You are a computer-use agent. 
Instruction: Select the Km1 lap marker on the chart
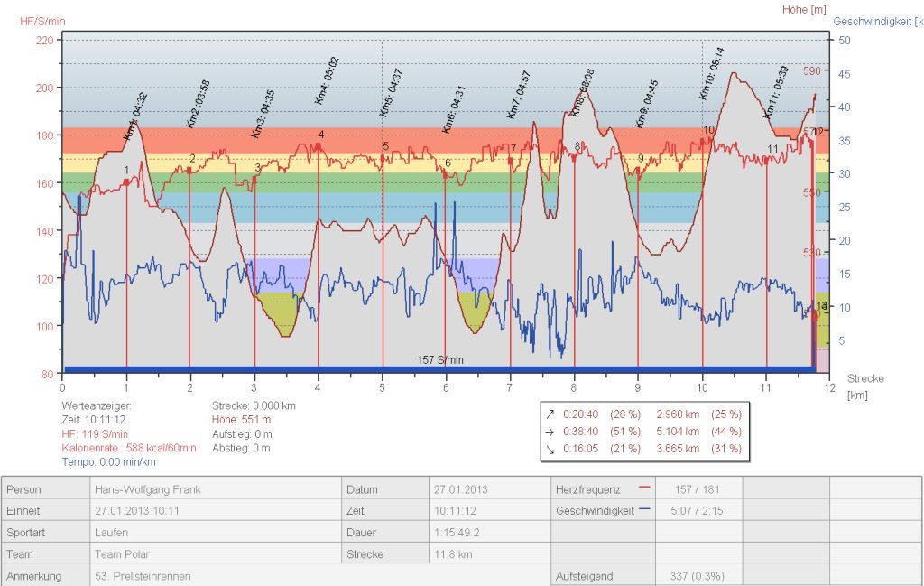click(x=126, y=170)
